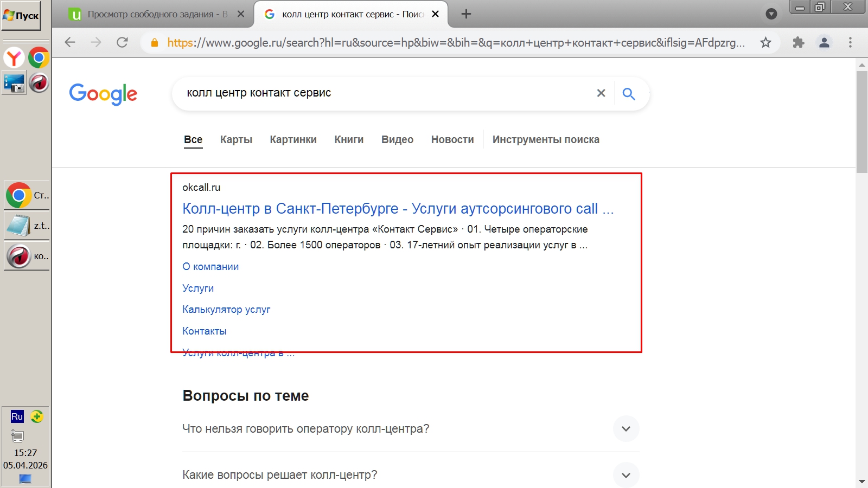Viewport: 868px width, 488px height.
Task: Expand "Какие вопросы решает колл-центр?" question
Action: pos(626,475)
